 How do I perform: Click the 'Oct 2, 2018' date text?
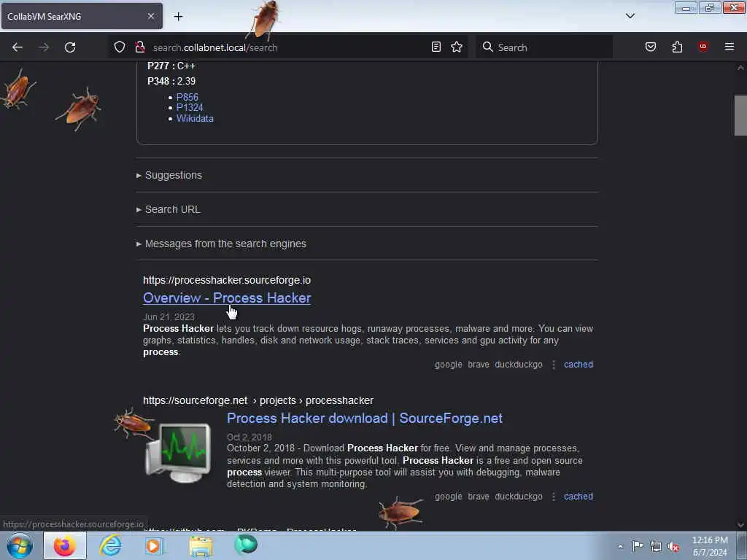(x=249, y=437)
